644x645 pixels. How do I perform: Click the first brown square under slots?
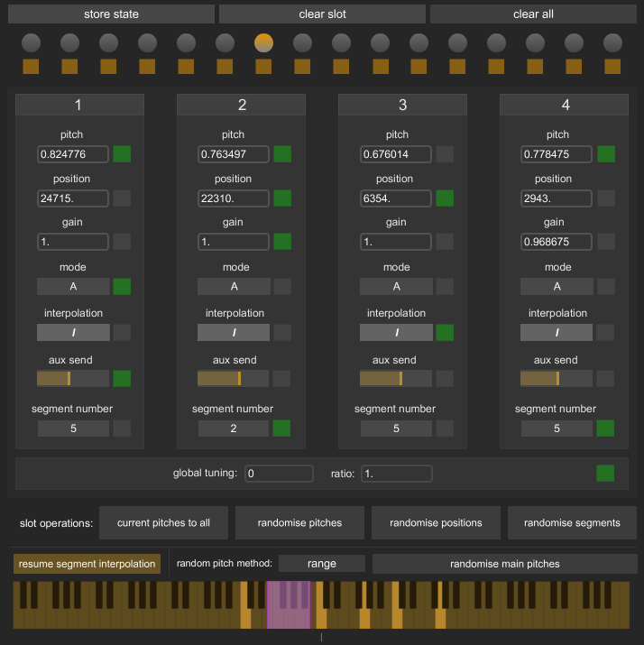tap(32, 66)
